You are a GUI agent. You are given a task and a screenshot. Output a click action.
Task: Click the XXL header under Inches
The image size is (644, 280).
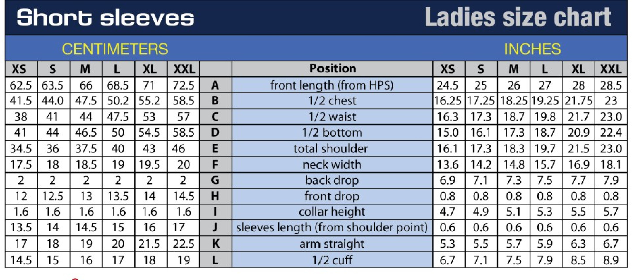point(611,69)
